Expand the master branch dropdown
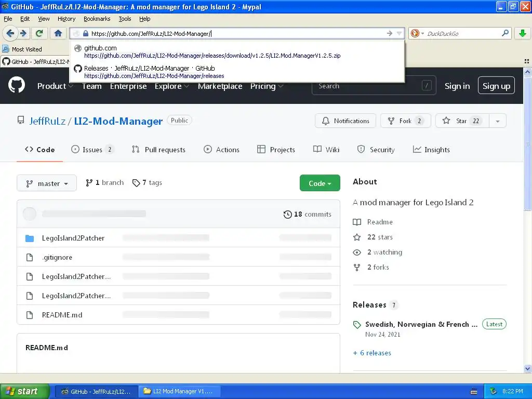532x399 pixels. [47, 183]
